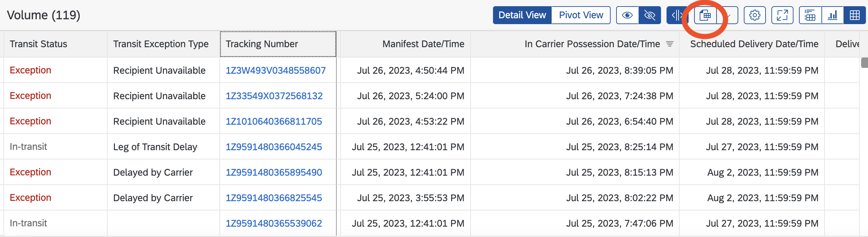Select the Tracking Number column header

(262, 44)
